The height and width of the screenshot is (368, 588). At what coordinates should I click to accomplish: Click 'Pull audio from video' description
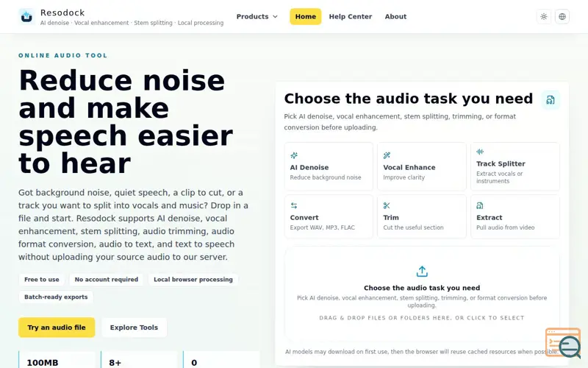point(505,227)
